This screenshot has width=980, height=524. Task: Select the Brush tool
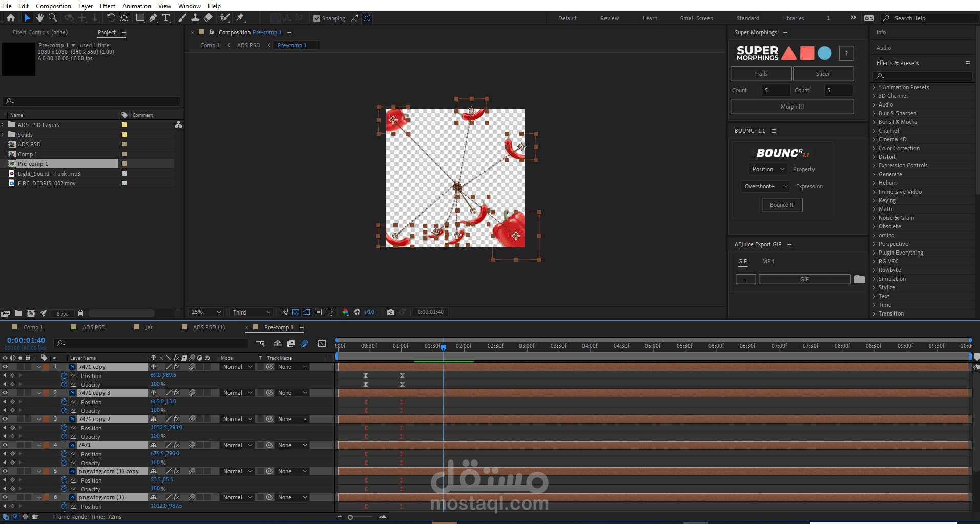pos(182,18)
